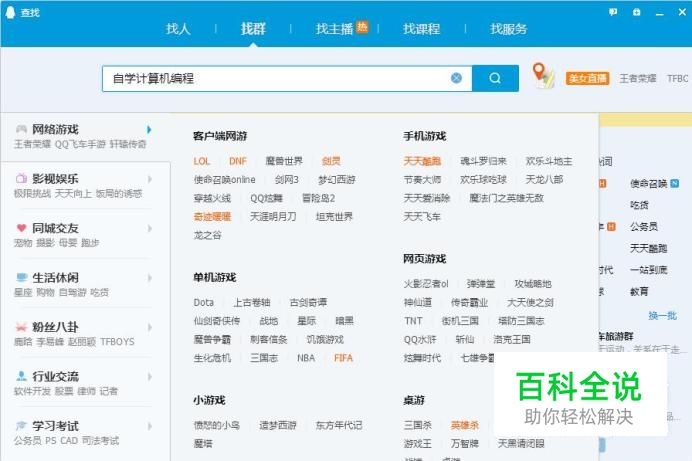Select 造梦西游 under 小游戏
This screenshot has width=692, height=461.
[278, 425]
